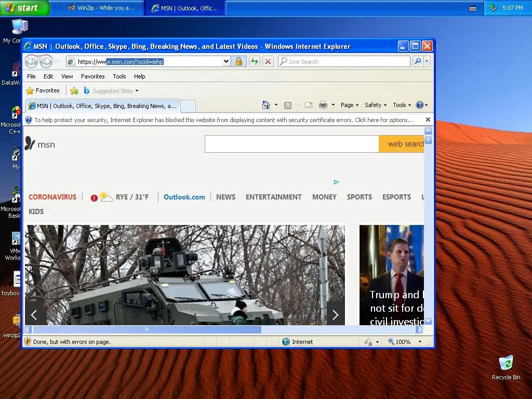Click the AdChoices triangle icon

pyautogui.click(x=336, y=182)
